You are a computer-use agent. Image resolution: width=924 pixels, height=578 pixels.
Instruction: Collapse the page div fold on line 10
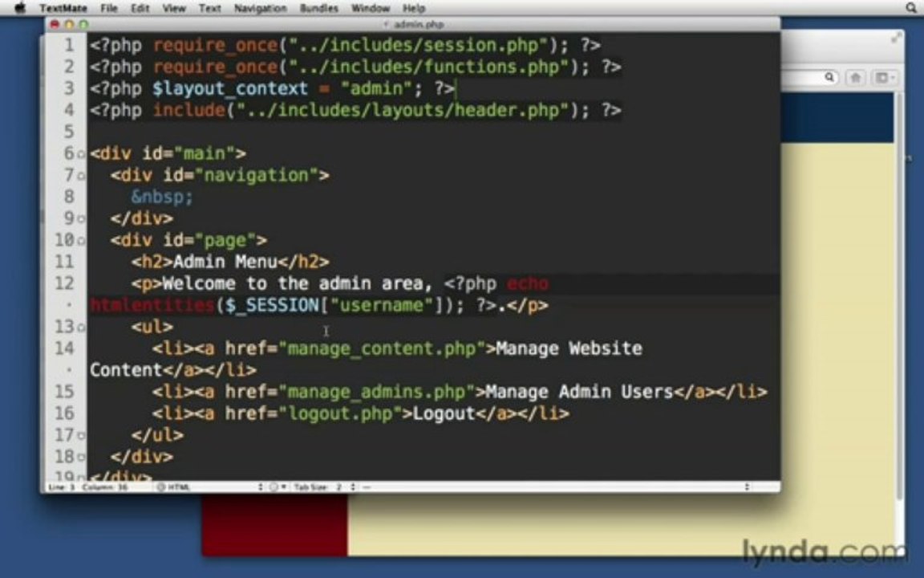pos(81,241)
